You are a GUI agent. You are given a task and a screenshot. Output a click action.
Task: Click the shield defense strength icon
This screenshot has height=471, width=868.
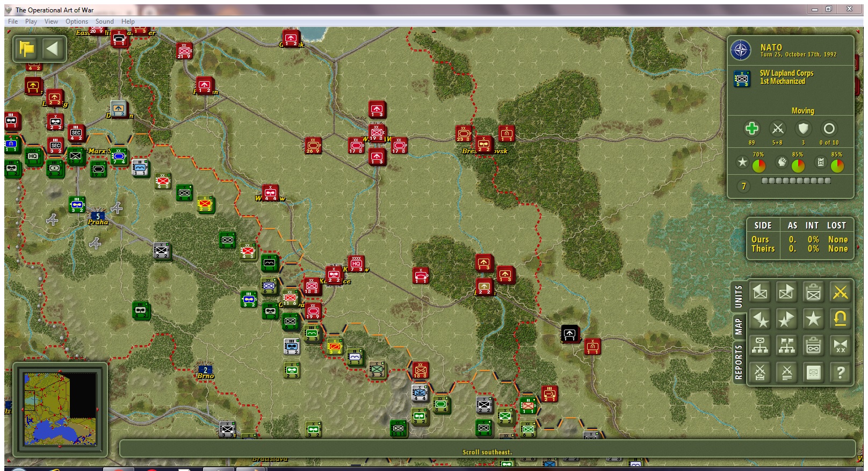pos(803,129)
